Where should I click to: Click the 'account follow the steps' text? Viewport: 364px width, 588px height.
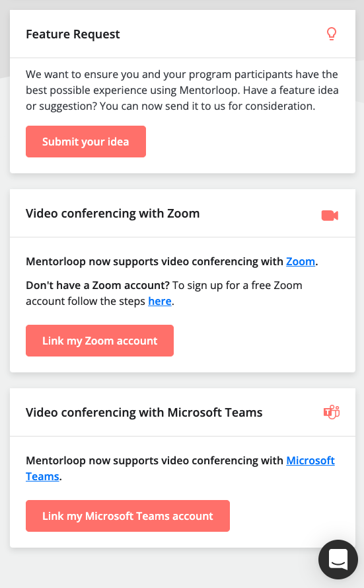pyautogui.click(x=85, y=301)
